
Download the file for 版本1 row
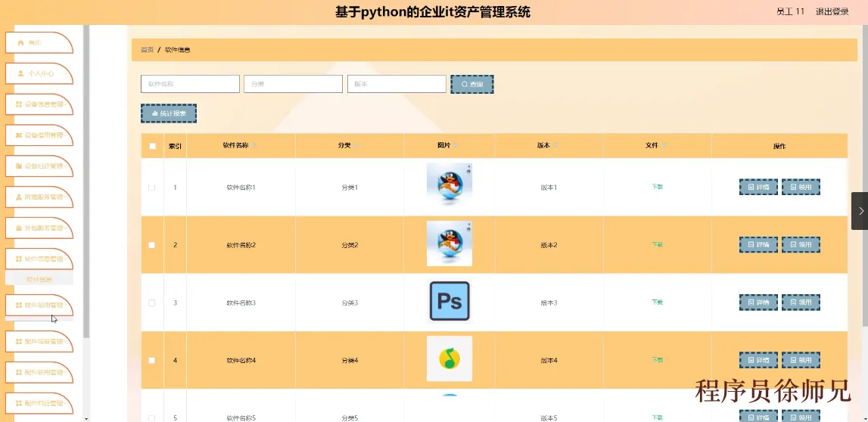pyautogui.click(x=657, y=187)
